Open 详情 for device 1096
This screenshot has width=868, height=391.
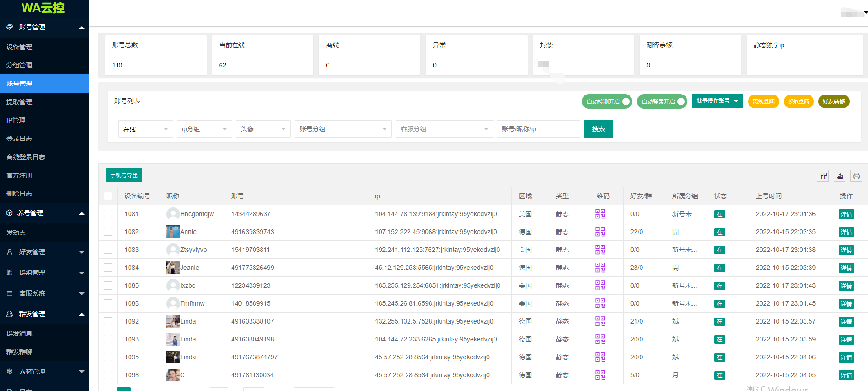846,375
